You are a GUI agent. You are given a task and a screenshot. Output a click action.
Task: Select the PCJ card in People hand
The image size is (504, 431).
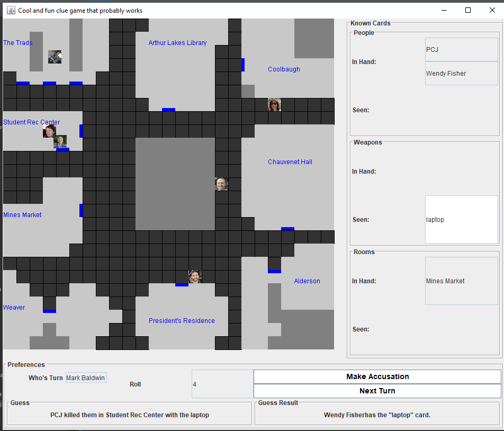click(461, 50)
